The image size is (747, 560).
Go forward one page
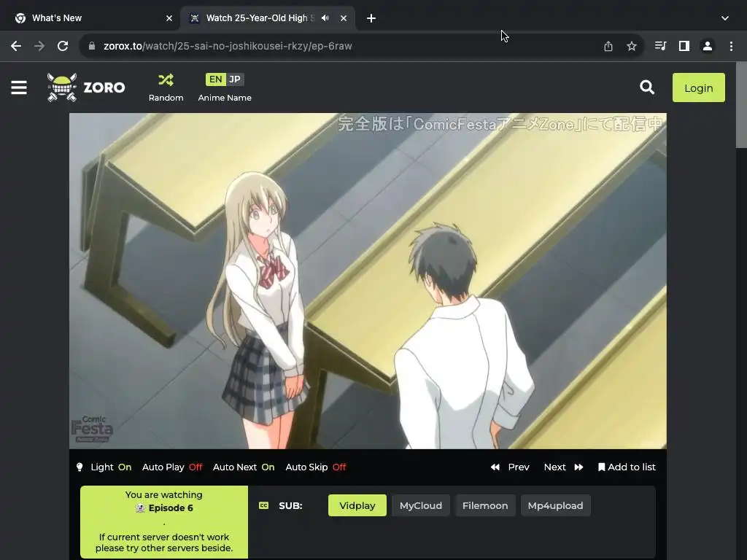point(39,46)
